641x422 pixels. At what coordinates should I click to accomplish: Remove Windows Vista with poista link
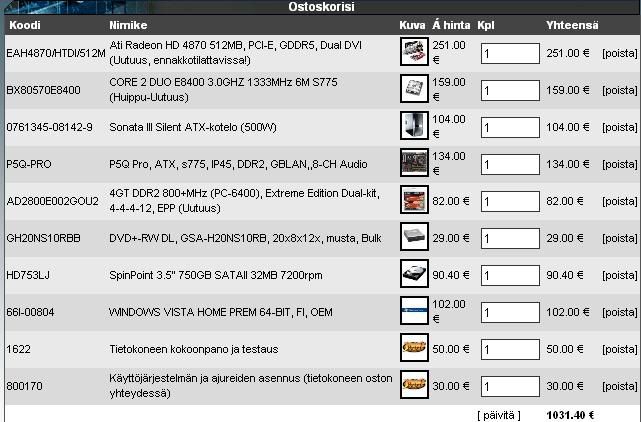click(619, 312)
